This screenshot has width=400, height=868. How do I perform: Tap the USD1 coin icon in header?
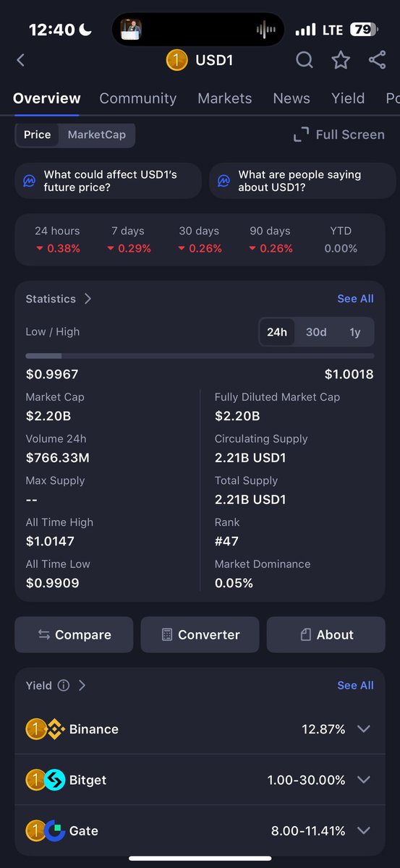coord(176,60)
